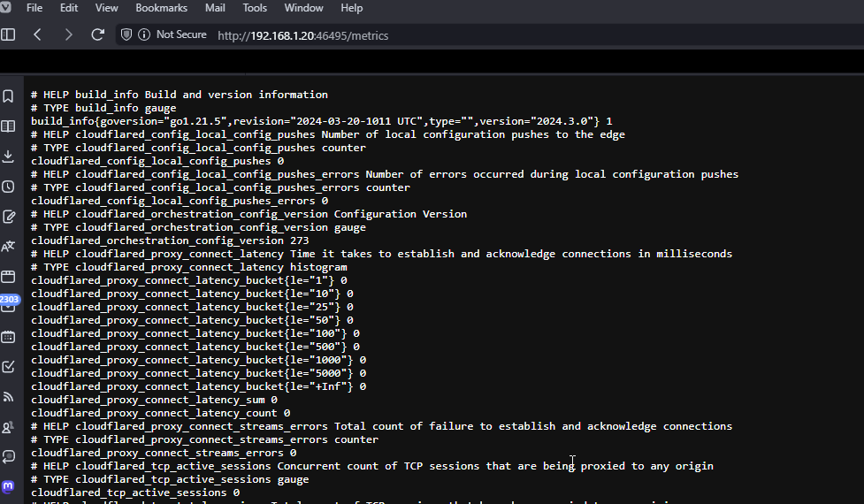Open the Vivaldi logo menu

[x=5, y=8]
